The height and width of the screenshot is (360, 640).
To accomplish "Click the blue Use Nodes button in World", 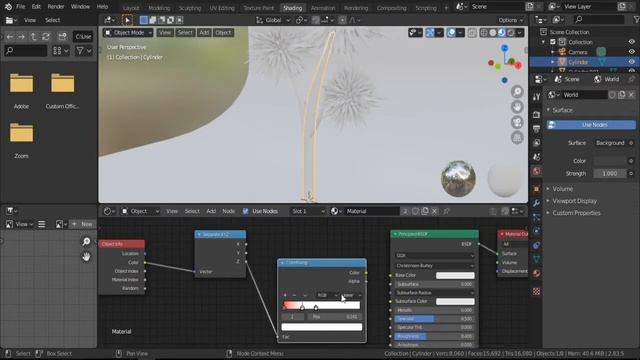I will pyautogui.click(x=591, y=125).
